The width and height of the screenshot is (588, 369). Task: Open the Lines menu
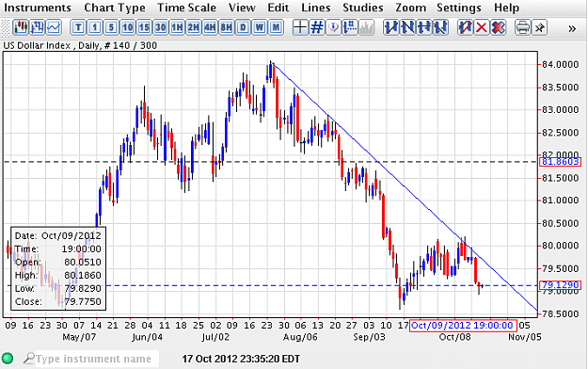pos(316,8)
